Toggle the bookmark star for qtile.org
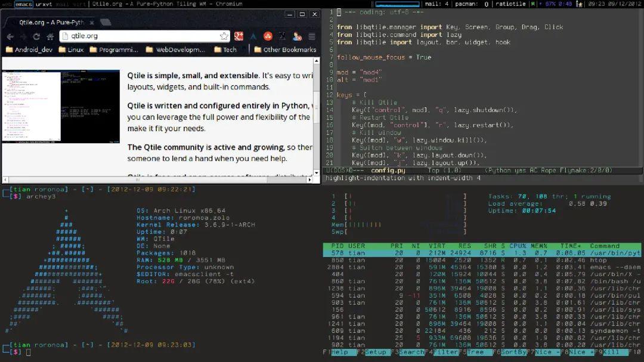This screenshot has width=644, height=362. [x=224, y=36]
